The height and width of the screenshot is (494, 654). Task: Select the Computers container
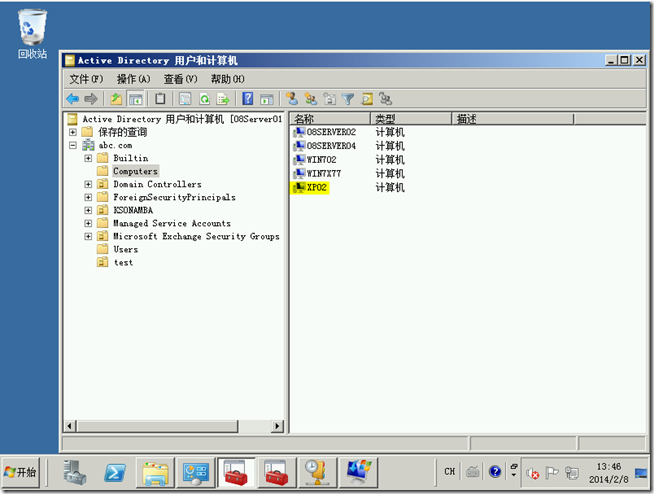(135, 171)
